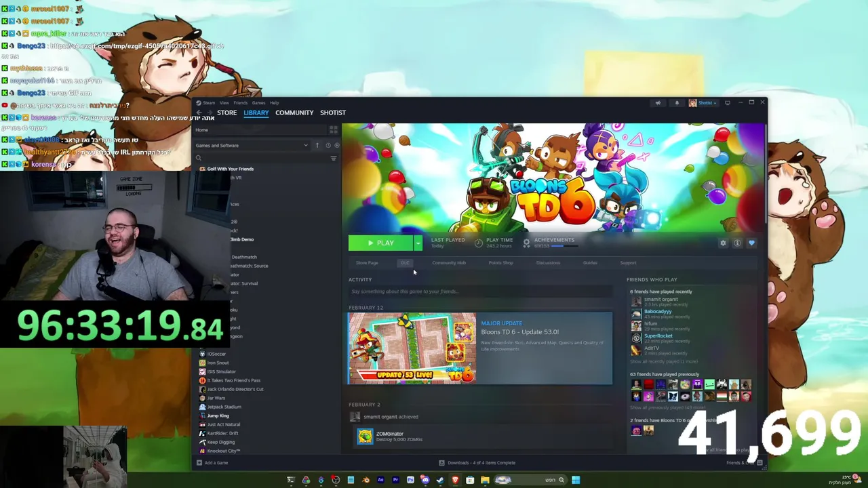Click the Steam announcements megaphone icon
This screenshot has height=488, width=868.
tap(658, 103)
